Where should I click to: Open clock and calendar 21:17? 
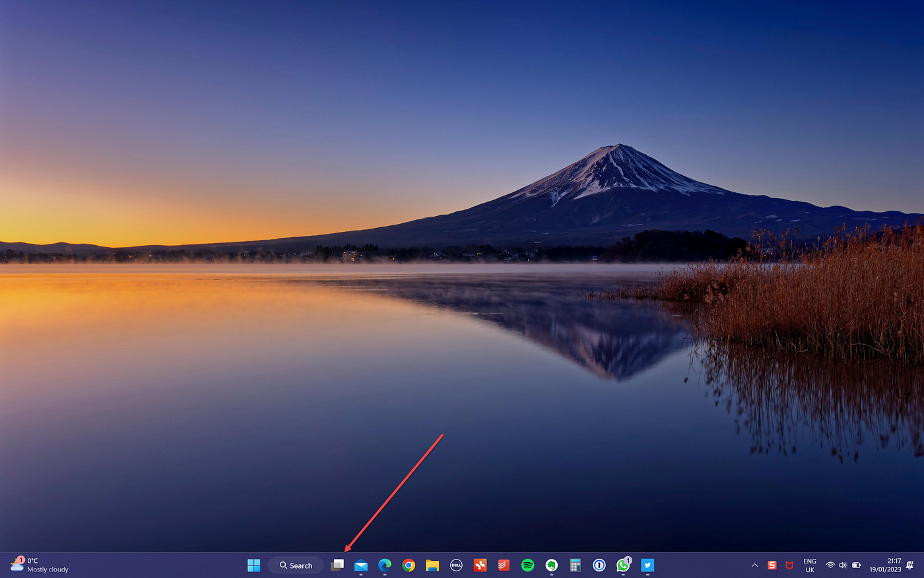(885, 565)
